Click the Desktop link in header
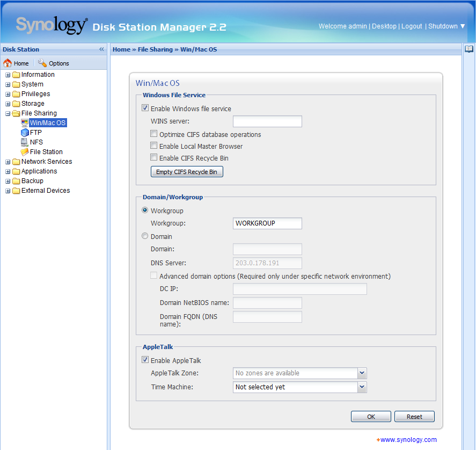 coord(384,26)
